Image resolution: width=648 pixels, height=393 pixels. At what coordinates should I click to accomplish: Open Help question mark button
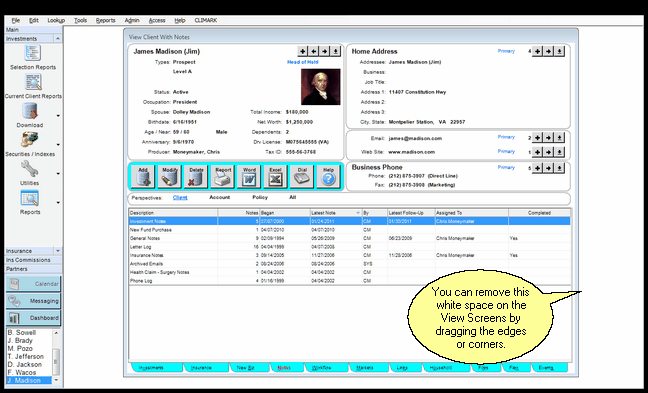coord(328,177)
